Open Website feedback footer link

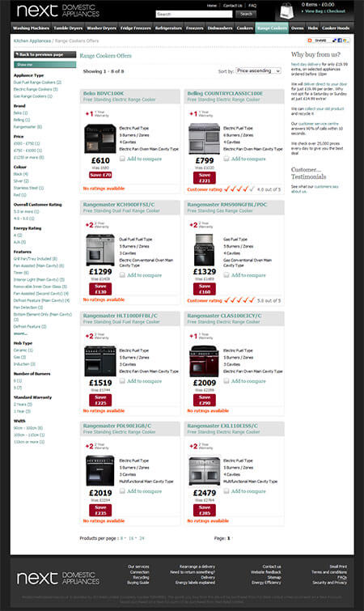(x=266, y=572)
